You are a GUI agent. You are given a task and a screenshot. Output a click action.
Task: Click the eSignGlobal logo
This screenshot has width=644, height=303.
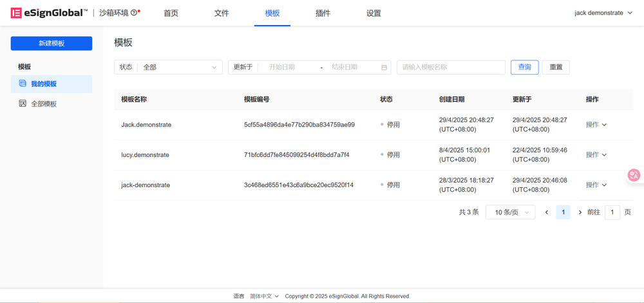pyautogui.click(x=49, y=13)
